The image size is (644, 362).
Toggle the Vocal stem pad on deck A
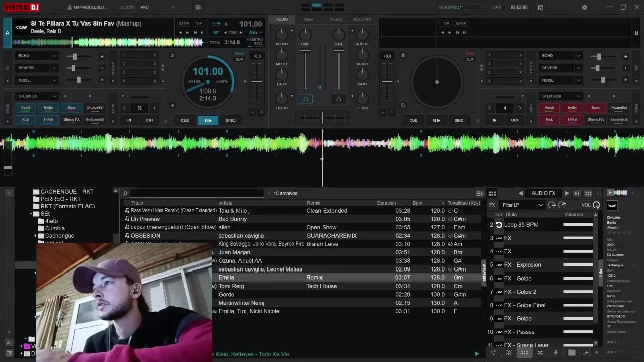(x=25, y=108)
